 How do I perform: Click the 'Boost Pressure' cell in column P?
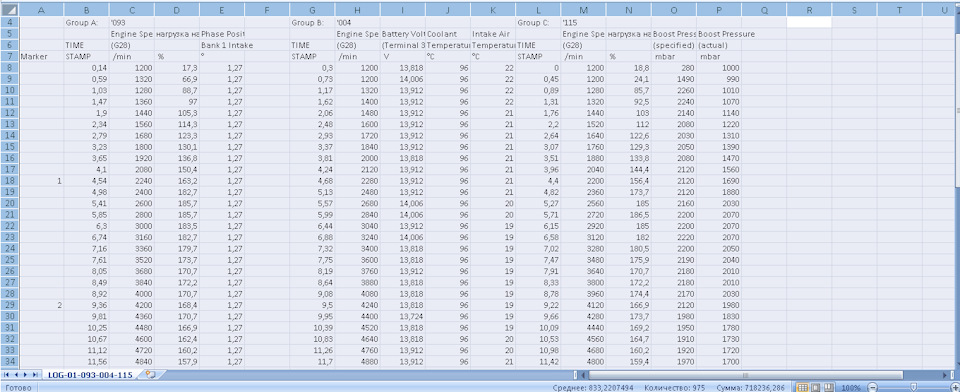[x=719, y=34]
